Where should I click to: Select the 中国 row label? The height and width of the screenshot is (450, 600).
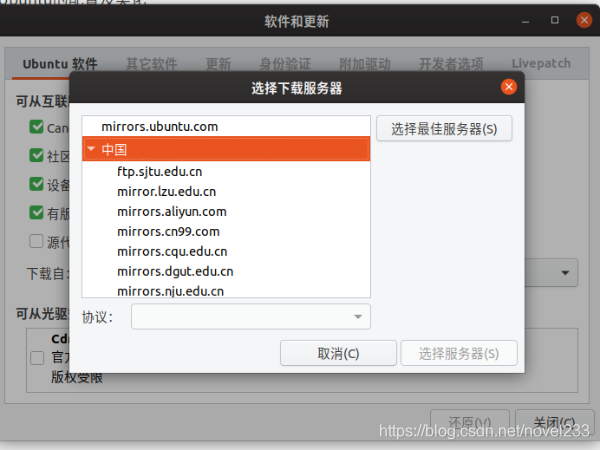coord(114,149)
